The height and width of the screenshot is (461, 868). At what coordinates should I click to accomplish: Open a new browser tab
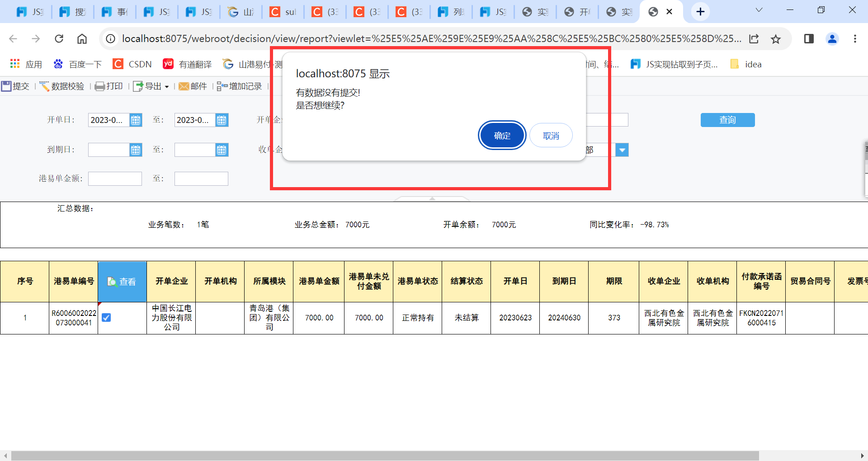point(700,12)
